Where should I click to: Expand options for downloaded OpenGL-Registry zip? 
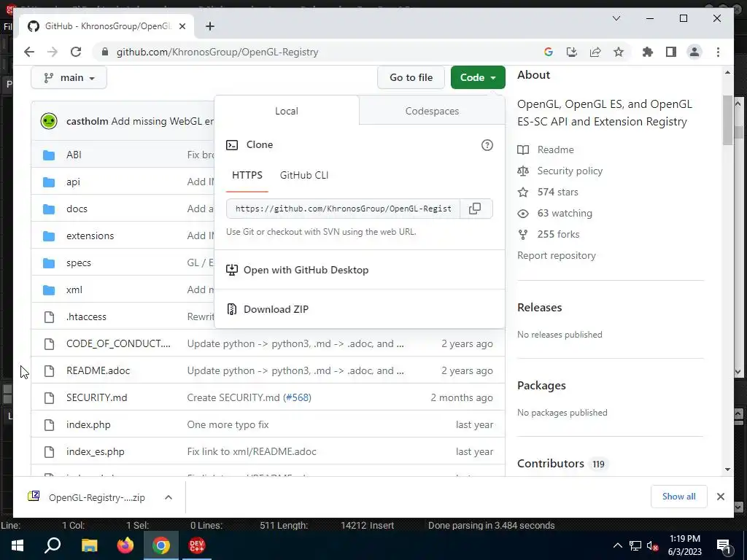pyautogui.click(x=169, y=497)
